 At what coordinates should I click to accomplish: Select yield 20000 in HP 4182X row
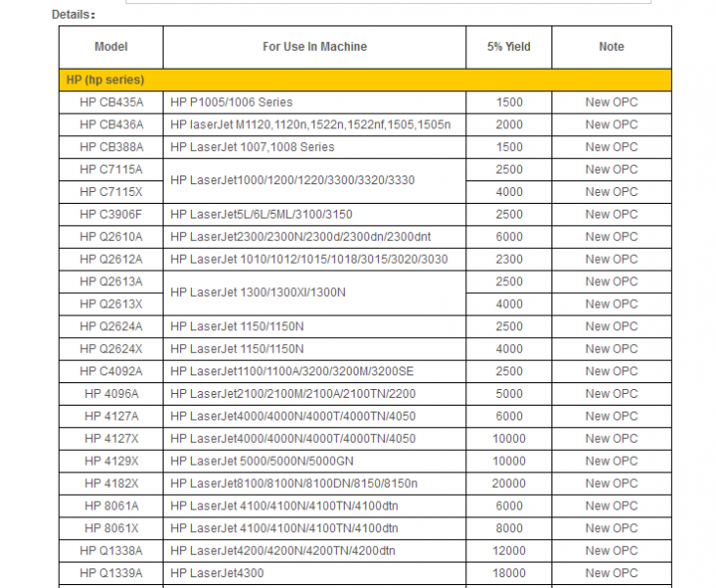pos(508,483)
